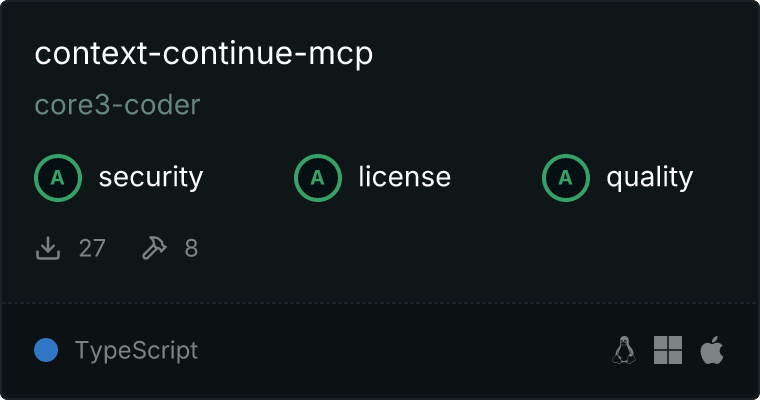Click the quality grade A badge
This screenshot has width=760, height=400.
(566, 177)
